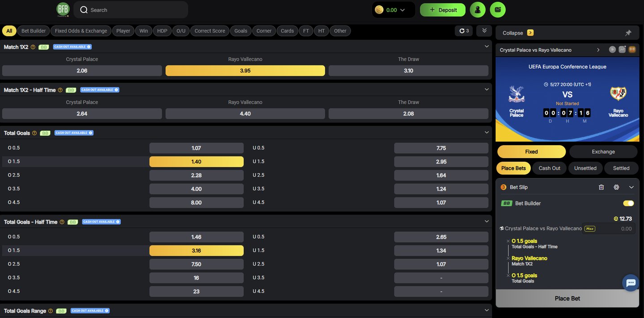Collapse the Total Goals - Half Time section
The height and width of the screenshot is (318, 644).
(x=487, y=221)
